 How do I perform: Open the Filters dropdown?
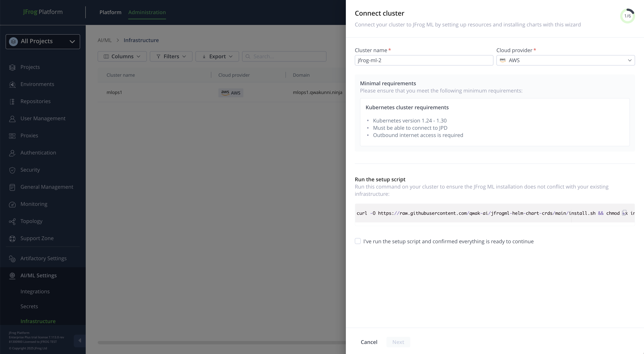tap(171, 56)
